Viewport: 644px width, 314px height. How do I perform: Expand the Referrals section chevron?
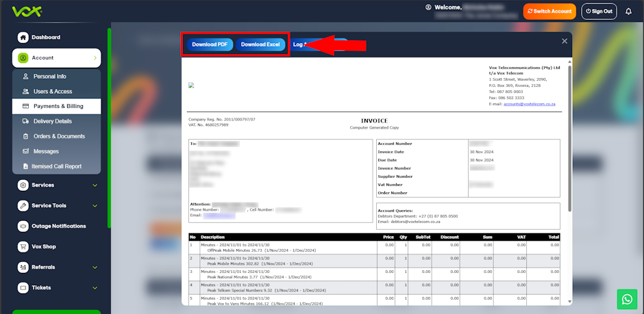point(95,267)
